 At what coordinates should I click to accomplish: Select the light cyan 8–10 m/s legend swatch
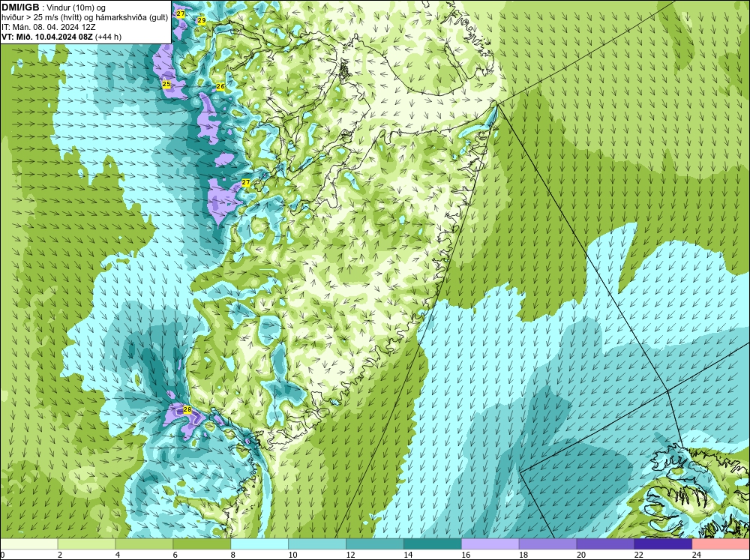point(259,544)
